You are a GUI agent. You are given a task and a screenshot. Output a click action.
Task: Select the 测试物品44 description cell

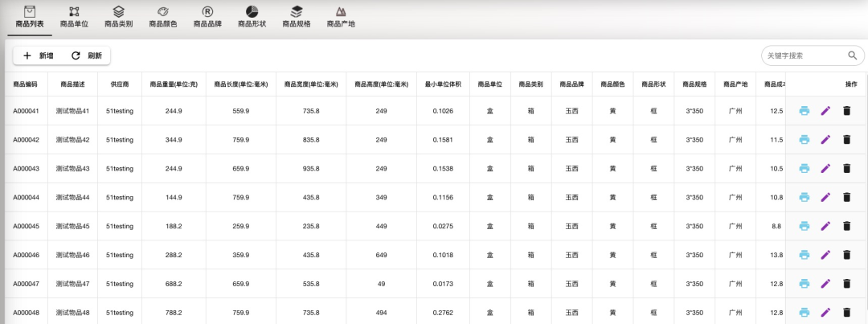(x=72, y=197)
